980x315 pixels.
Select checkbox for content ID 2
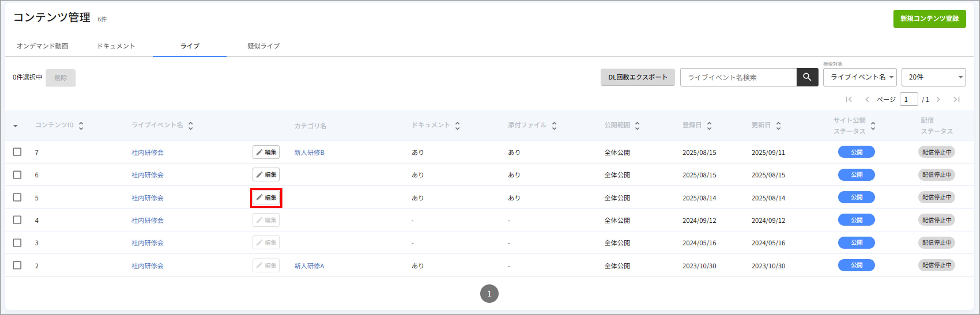(x=17, y=265)
